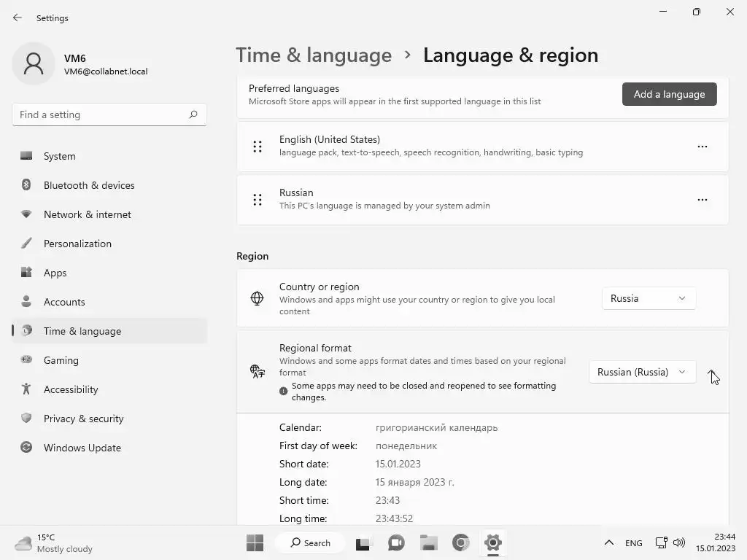Go back with the Settings back arrow
The height and width of the screenshot is (560, 747).
(x=18, y=17)
